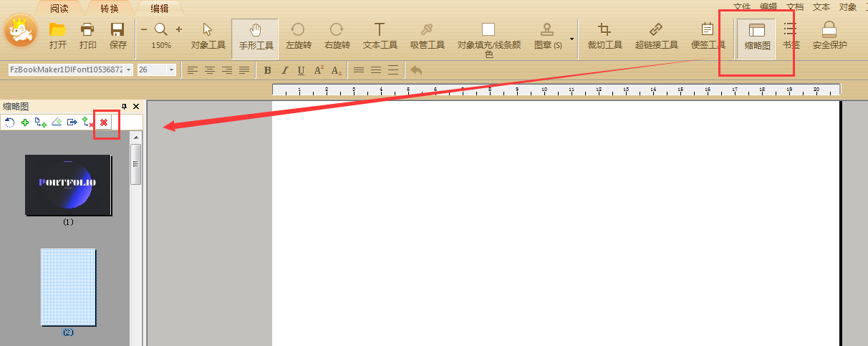Click extract page arrow icon

point(72,122)
